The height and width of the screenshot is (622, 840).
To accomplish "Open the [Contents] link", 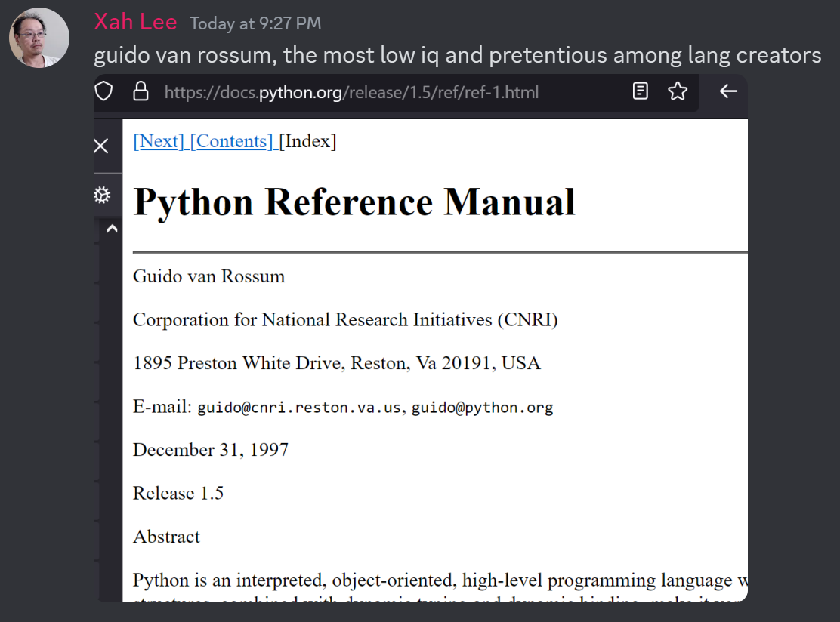I will coord(231,141).
